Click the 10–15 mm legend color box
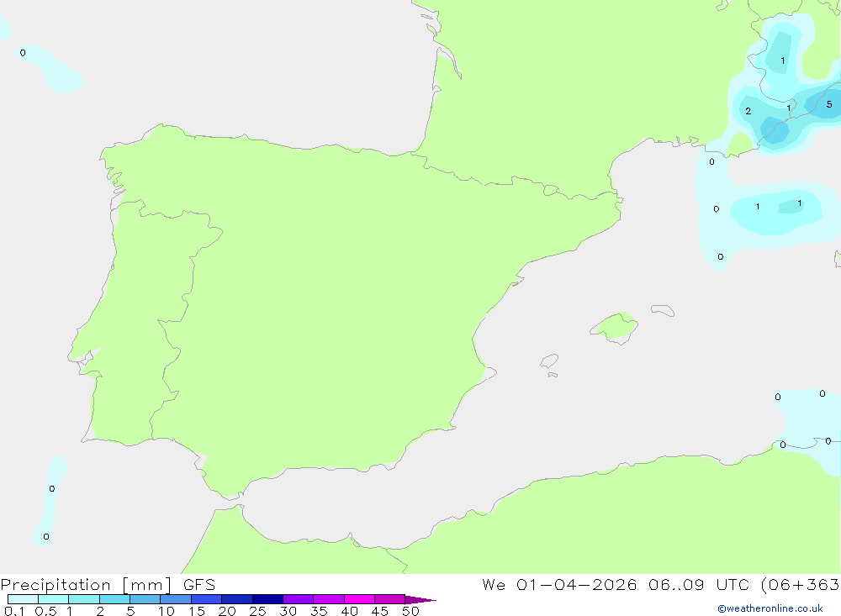Image resolution: width=841 pixels, height=616 pixels. tap(176, 599)
